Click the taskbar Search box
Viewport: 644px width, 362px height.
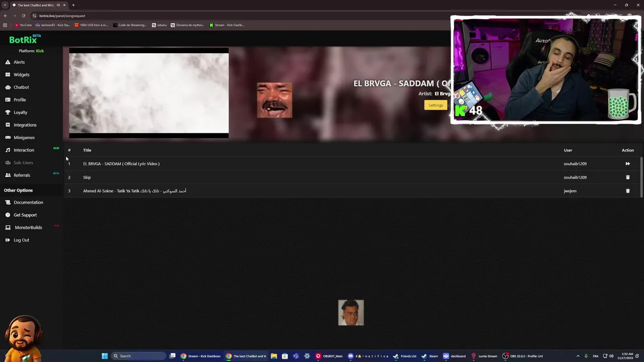[139, 356]
